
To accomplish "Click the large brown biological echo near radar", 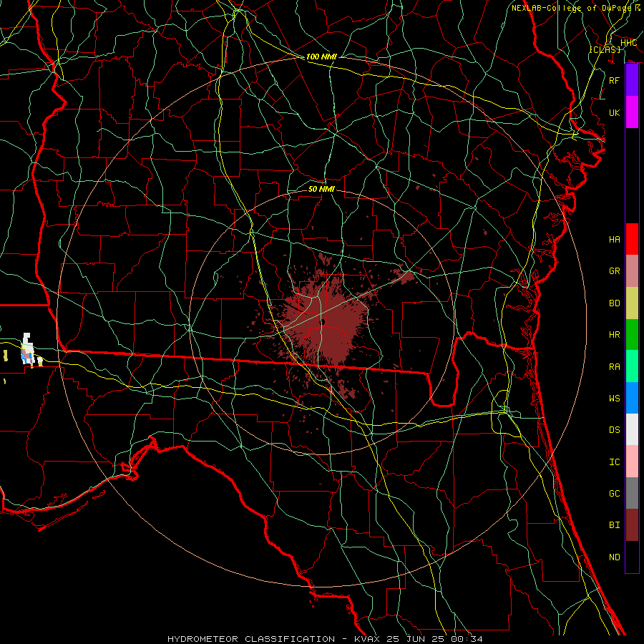I will click(324, 323).
